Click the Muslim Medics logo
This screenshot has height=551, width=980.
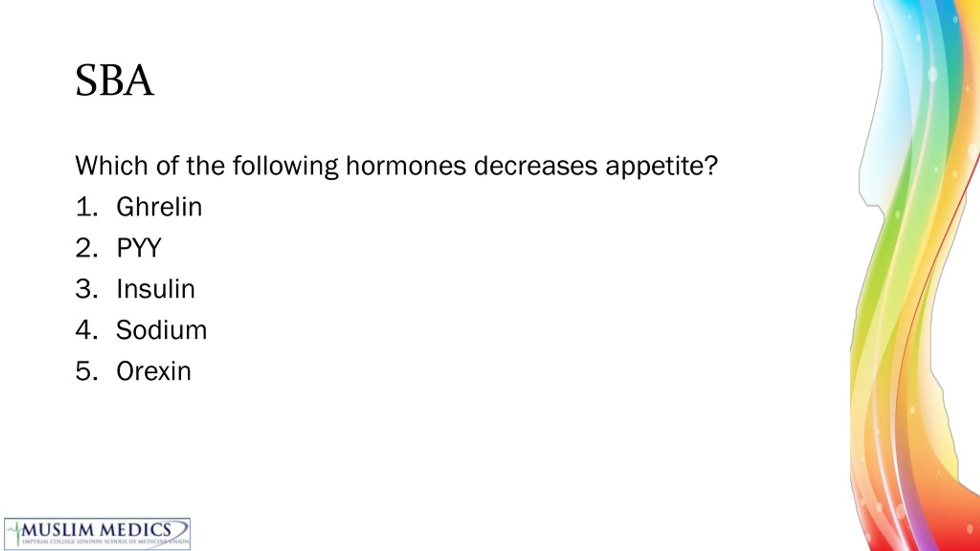(x=97, y=534)
